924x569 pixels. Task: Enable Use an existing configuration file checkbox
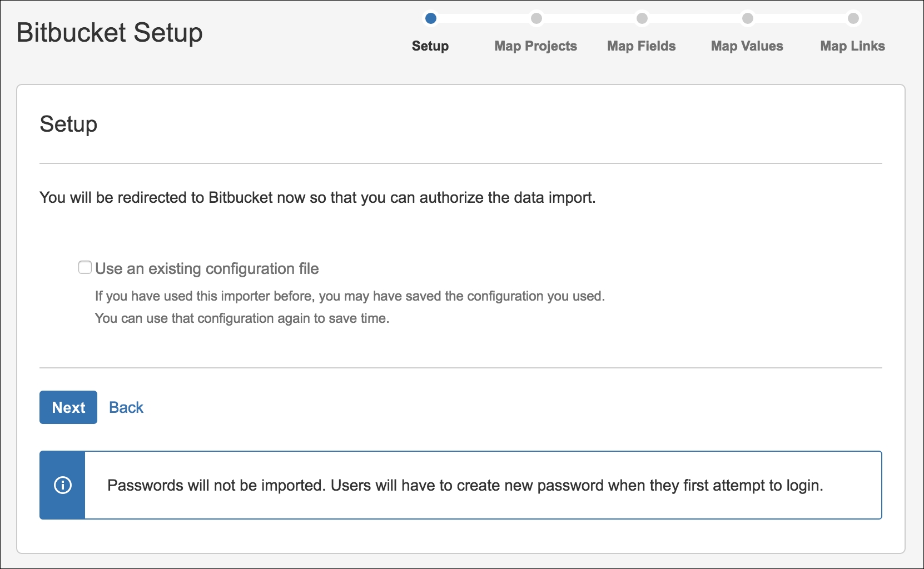tap(85, 268)
